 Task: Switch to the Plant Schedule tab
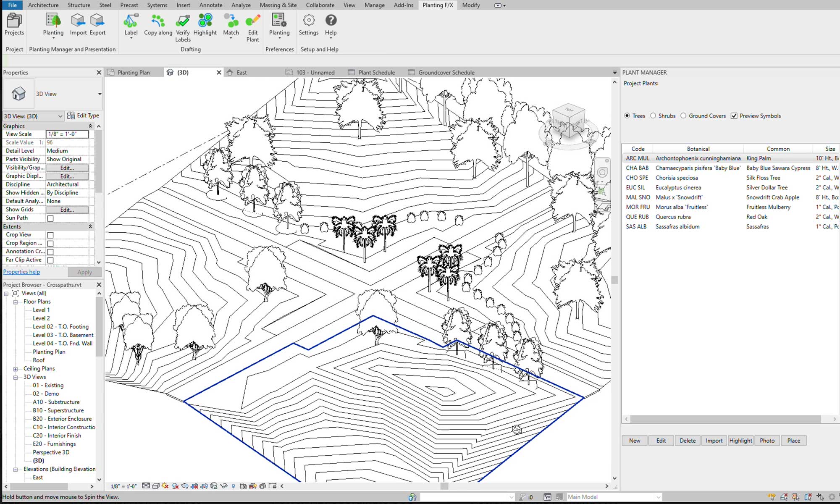pyautogui.click(x=376, y=73)
